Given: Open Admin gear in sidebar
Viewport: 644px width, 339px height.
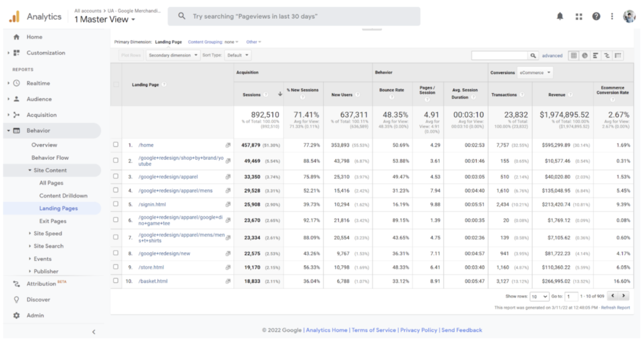Looking at the screenshot, I should [x=16, y=316].
